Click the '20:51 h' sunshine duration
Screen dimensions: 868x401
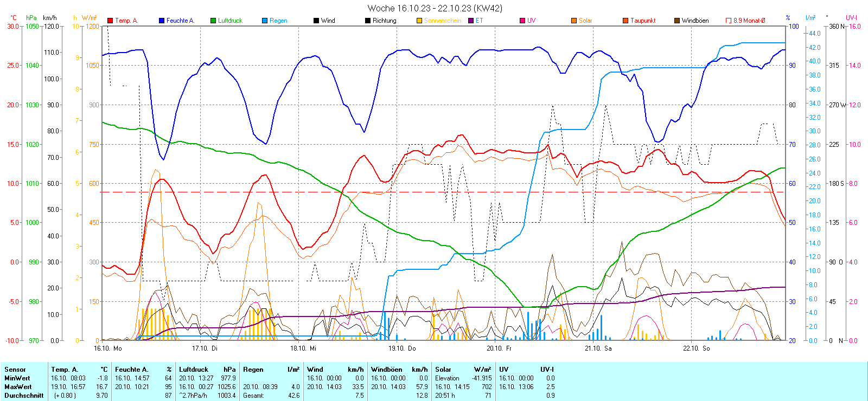point(445,396)
